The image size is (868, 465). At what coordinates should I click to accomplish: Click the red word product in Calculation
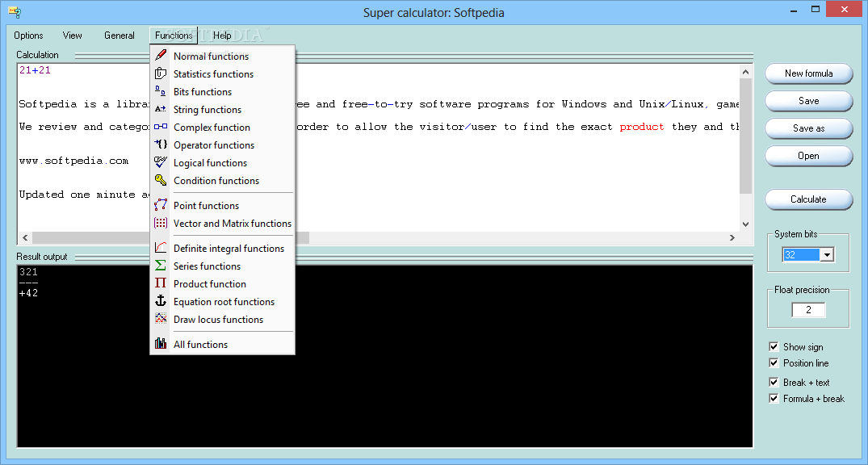(642, 127)
